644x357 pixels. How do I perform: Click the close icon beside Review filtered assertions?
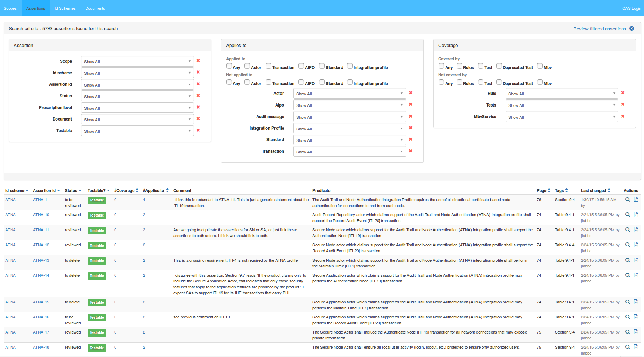coord(632,29)
